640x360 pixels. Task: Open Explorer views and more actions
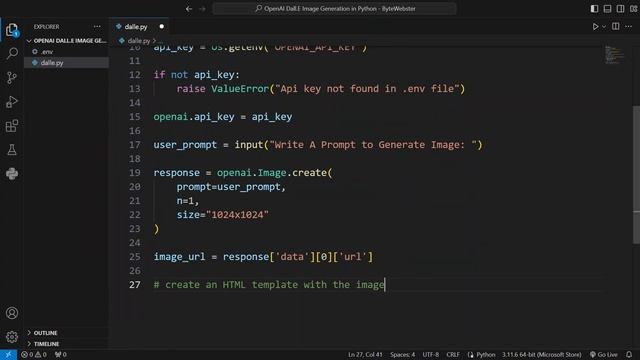click(97, 27)
